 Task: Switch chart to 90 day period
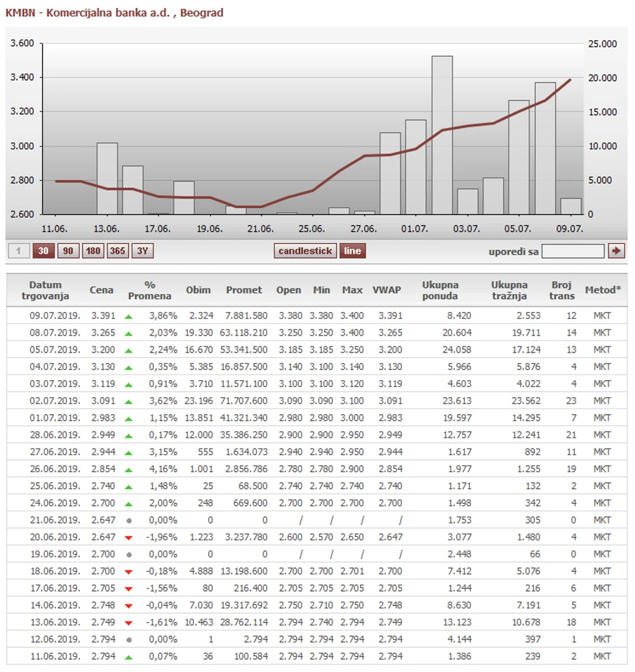click(68, 251)
